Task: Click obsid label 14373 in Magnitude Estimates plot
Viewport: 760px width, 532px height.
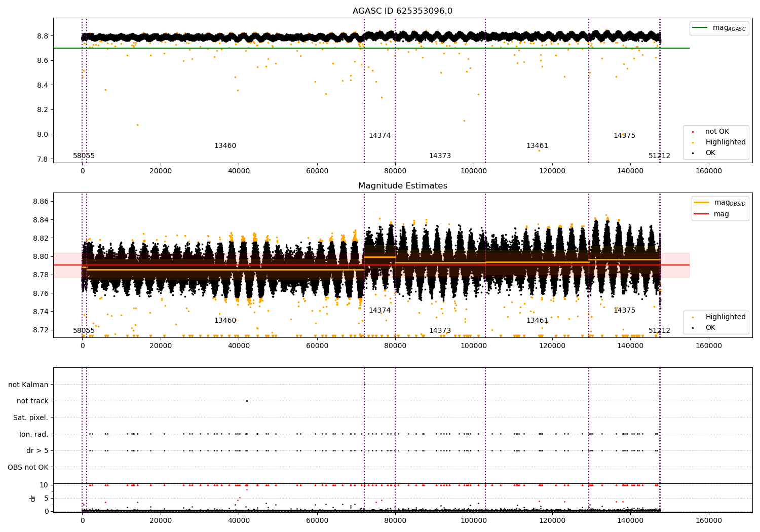Action: click(440, 331)
